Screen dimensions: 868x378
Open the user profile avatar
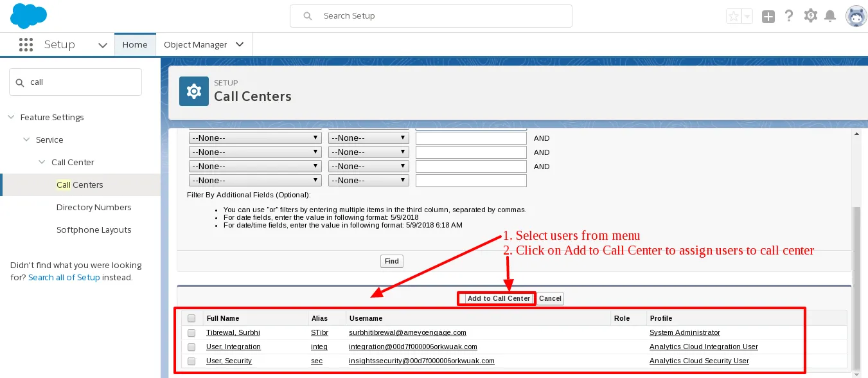tap(856, 17)
